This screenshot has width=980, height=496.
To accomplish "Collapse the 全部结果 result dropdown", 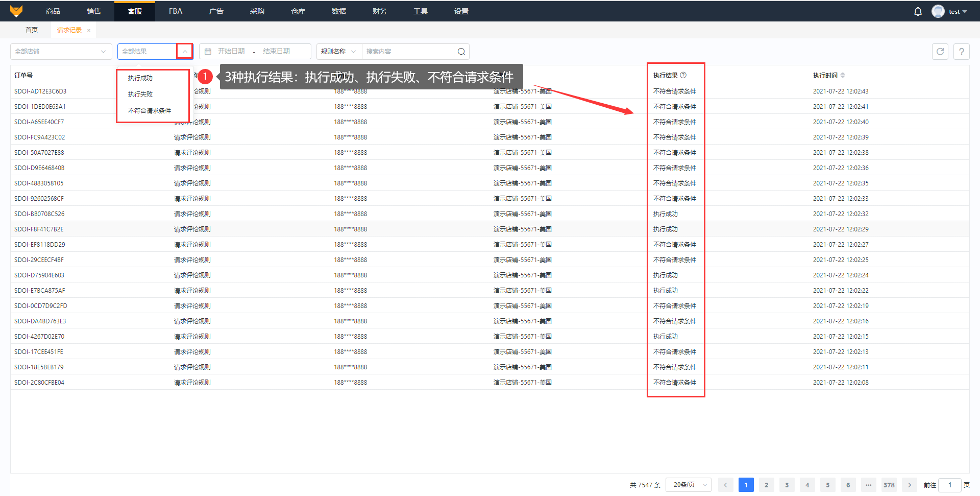I will click(x=185, y=51).
